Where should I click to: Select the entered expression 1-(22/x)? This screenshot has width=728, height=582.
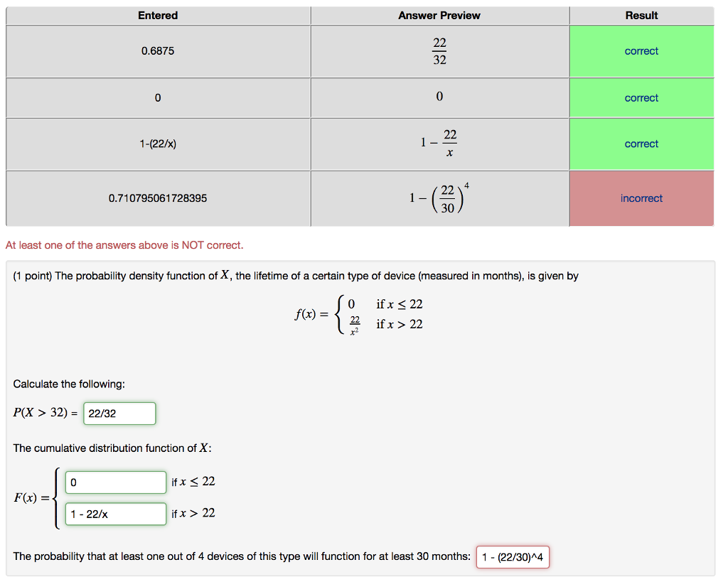point(158,144)
